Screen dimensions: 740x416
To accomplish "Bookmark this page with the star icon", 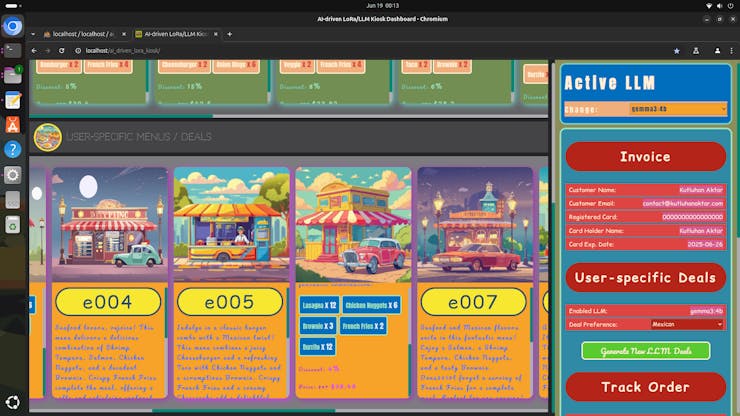I will pos(677,50).
